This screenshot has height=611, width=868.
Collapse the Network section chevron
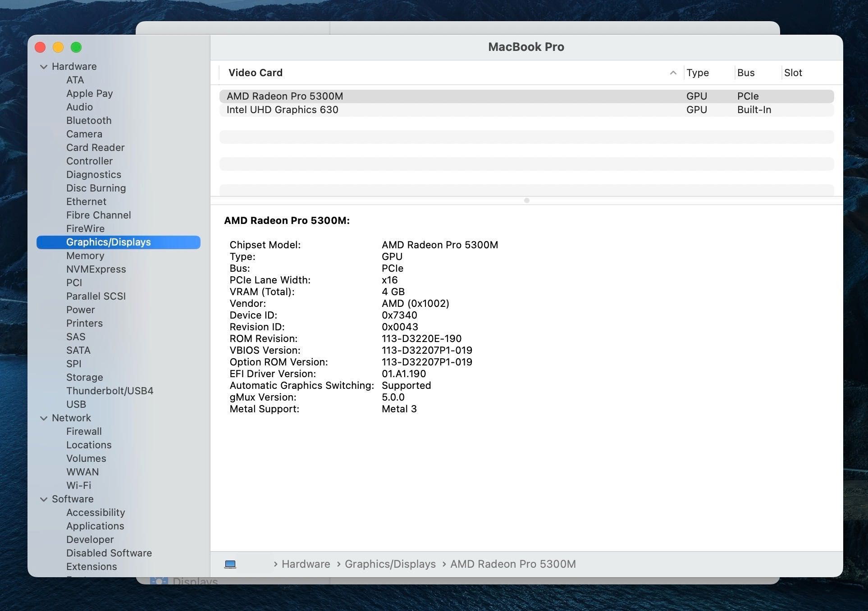(x=44, y=418)
